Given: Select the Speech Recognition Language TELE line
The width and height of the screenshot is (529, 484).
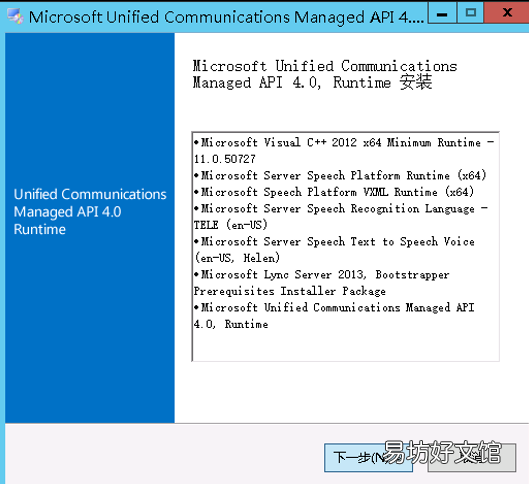Looking at the screenshot, I should click(341, 217).
